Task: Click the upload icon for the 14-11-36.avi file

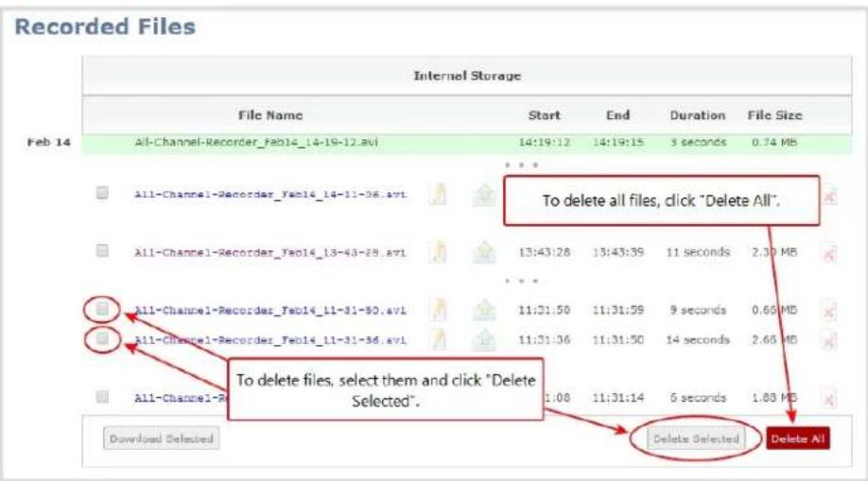Action: click(484, 195)
